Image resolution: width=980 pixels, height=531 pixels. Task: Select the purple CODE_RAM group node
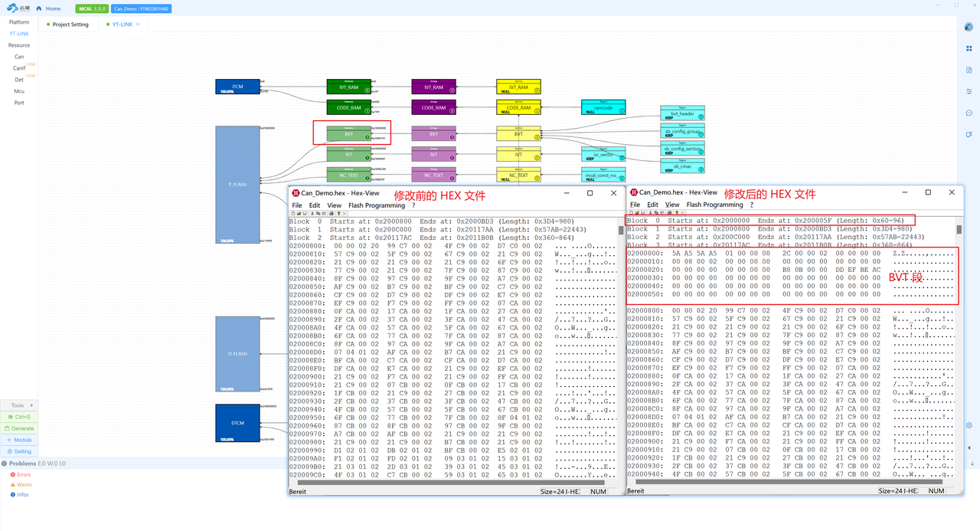pyautogui.click(x=433, y=107)
